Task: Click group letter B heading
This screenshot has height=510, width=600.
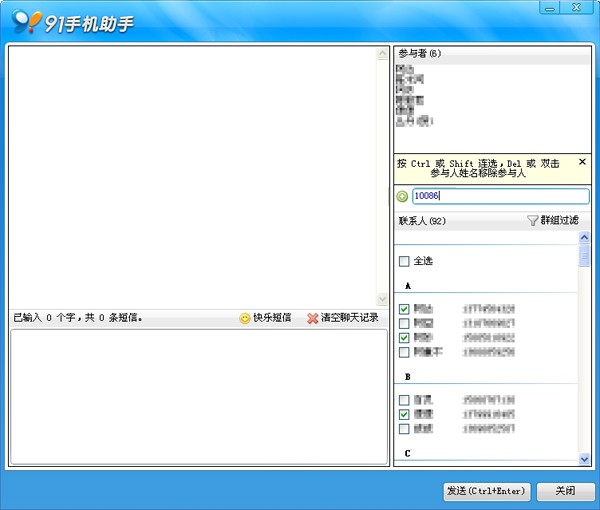Action: 408,377
